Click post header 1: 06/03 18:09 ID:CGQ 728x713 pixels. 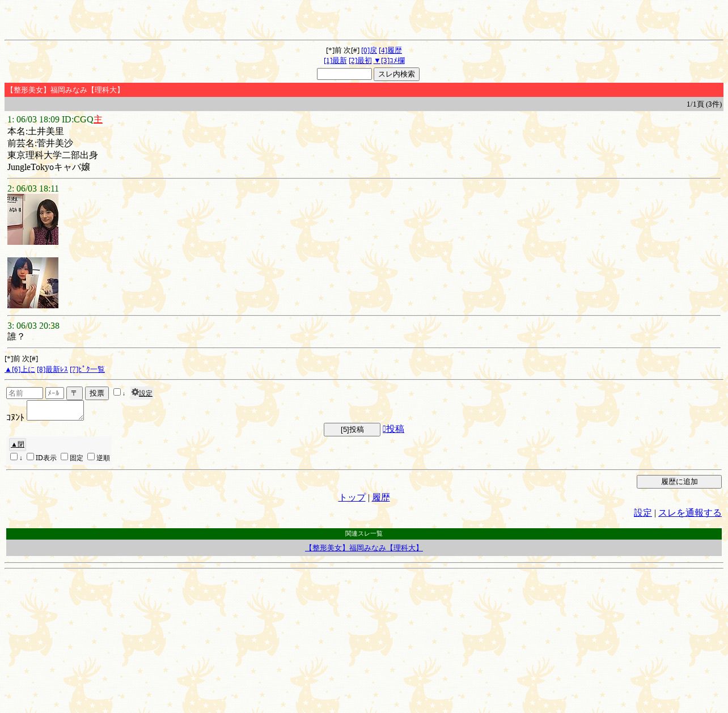coord(50,120)
